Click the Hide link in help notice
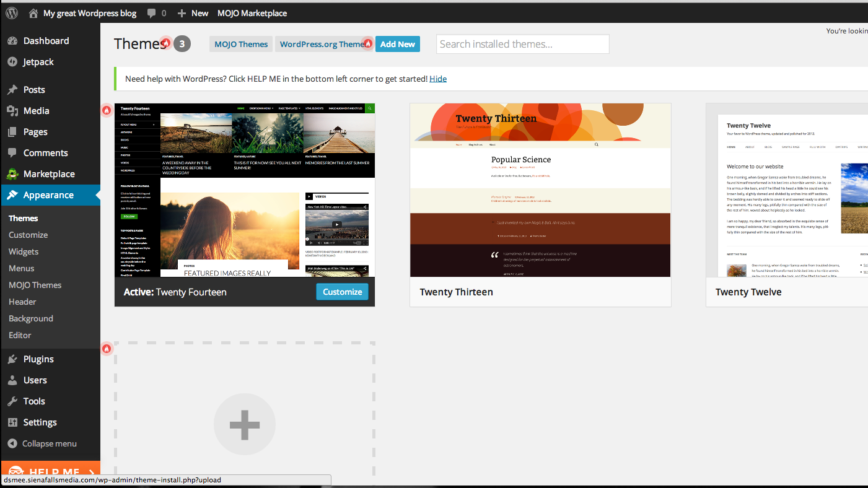This screenshot has height=488, width=868. tap(438, 79)
